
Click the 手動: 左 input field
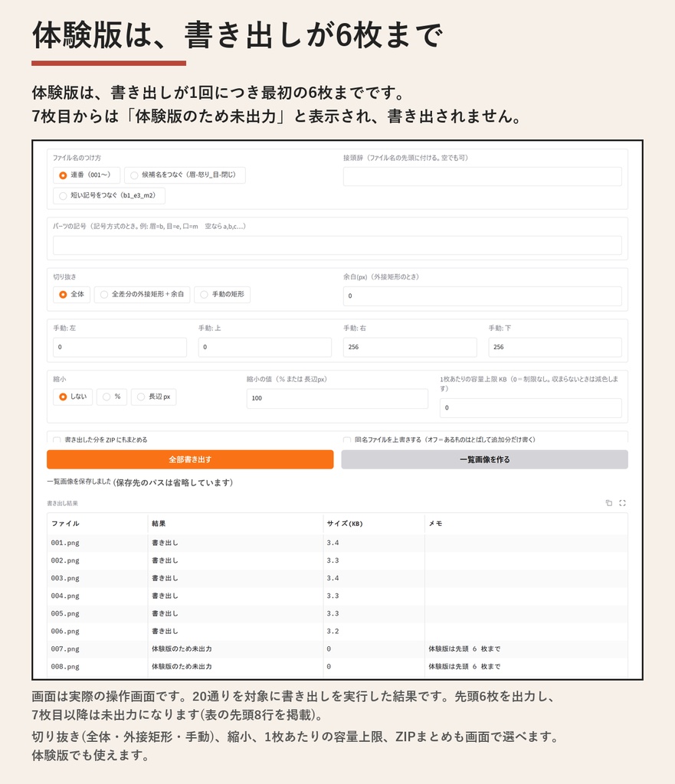pyautogui.click(x=120, y=347)
